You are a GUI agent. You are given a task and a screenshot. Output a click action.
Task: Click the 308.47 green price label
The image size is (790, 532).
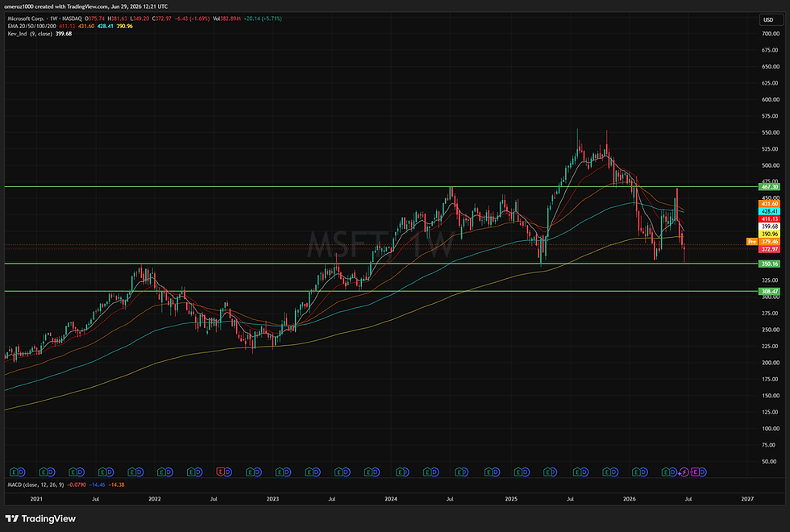(769, 291)
